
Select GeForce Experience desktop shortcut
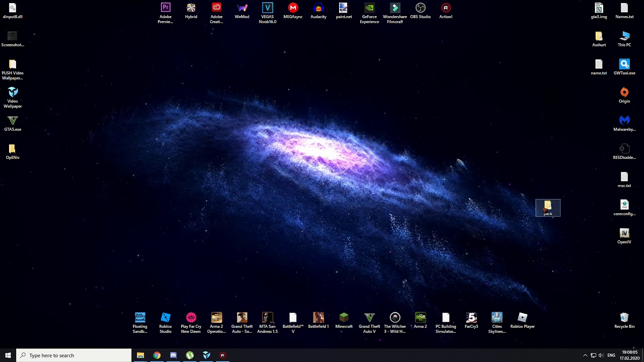(369, 13)
